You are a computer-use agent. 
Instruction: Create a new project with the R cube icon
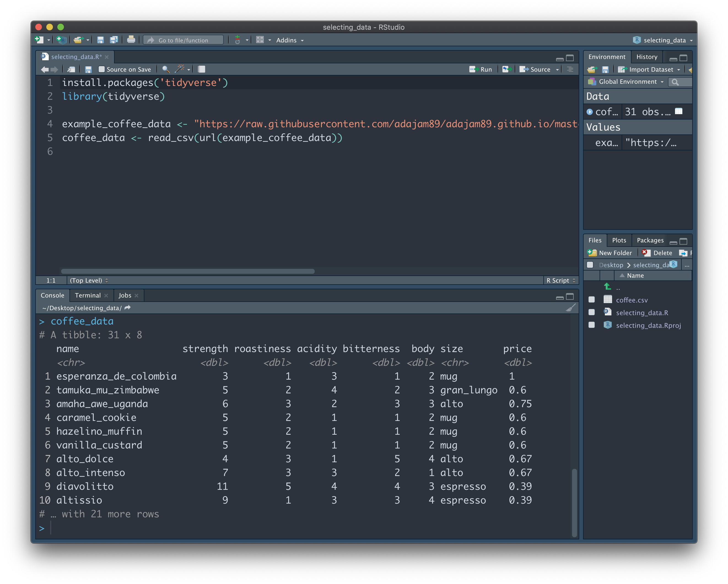point(61,40)
